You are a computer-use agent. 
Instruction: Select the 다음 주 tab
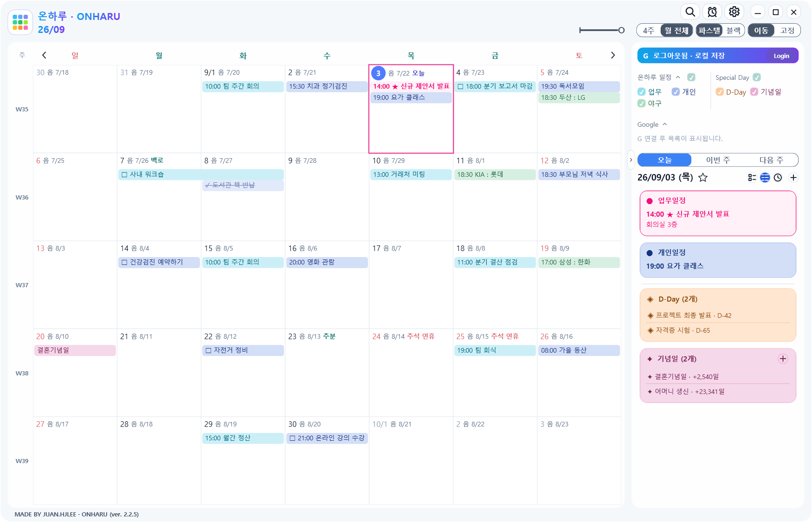point(771,160)
